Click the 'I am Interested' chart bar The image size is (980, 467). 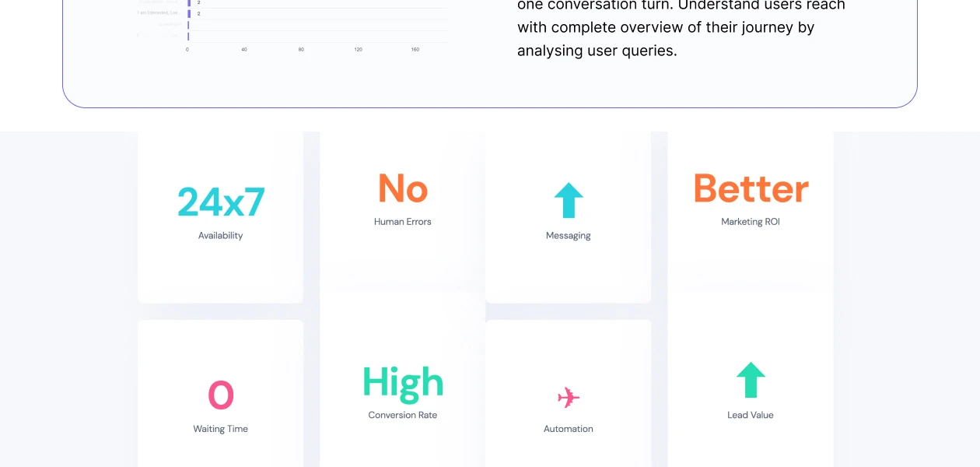(x=189, y=13)
